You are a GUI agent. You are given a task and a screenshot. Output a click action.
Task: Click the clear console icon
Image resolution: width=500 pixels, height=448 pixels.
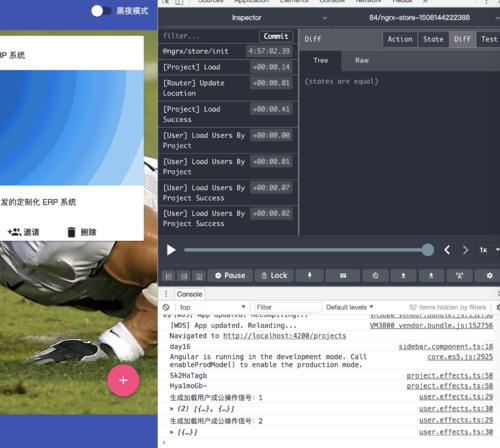tap(166, 307)
